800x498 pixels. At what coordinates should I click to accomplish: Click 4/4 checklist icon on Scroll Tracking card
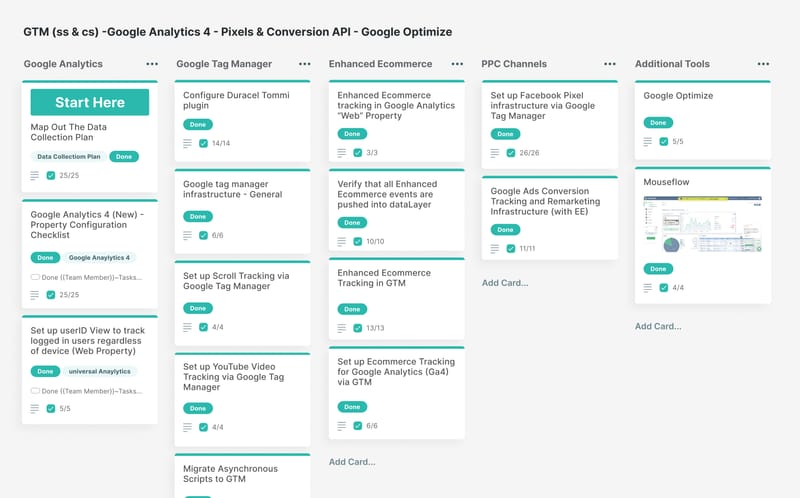pyautogui.click(x=203, y=327)
